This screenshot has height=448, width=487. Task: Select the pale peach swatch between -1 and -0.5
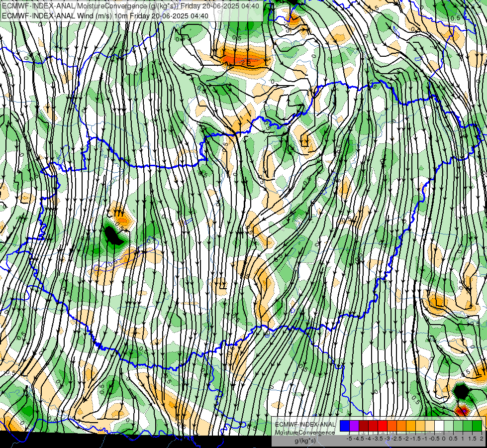(x=430, y=426)
